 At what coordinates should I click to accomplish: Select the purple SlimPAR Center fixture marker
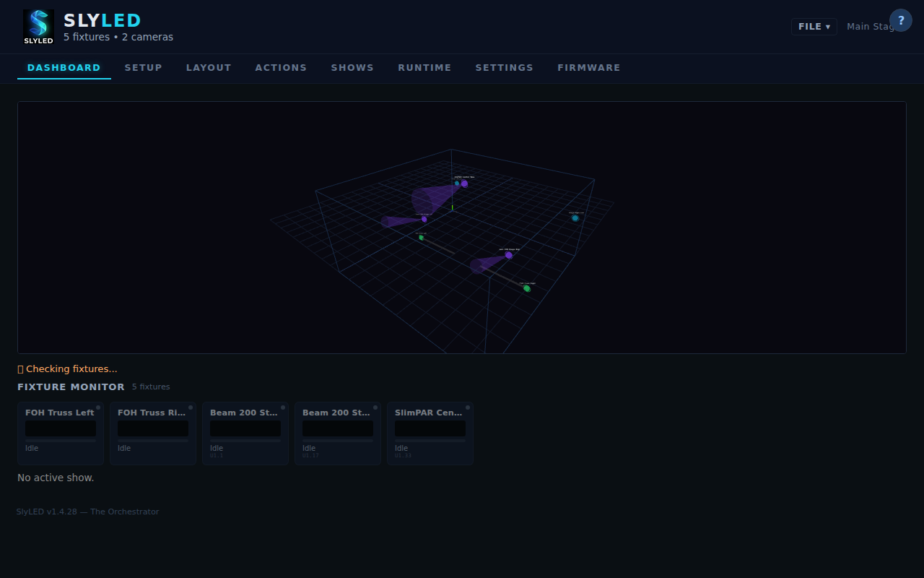[x=464, y=184]
